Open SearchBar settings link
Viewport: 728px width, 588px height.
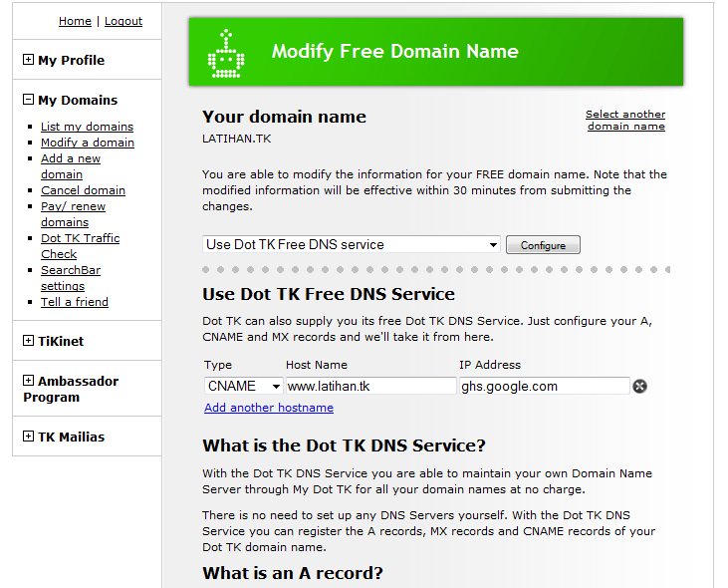click(71, 278)
